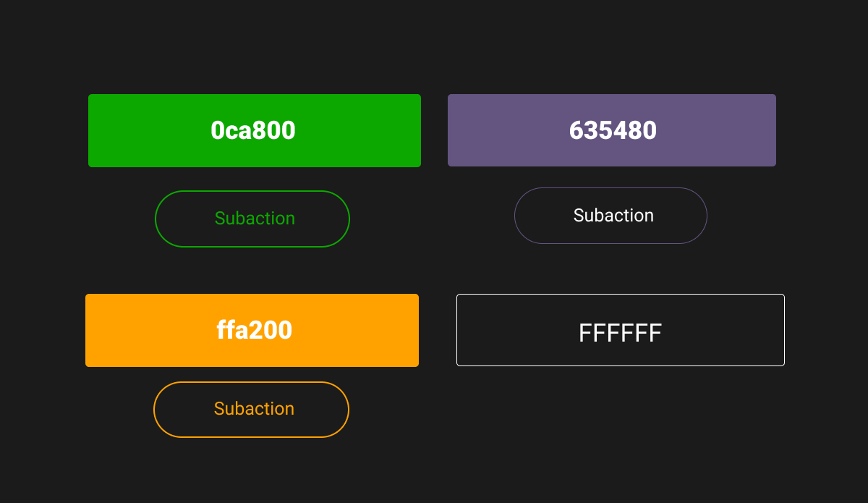The width and height of the screenshot is (868, 503).
Task: Select the FFFFFF label text
Action: (x=620, y=333)
